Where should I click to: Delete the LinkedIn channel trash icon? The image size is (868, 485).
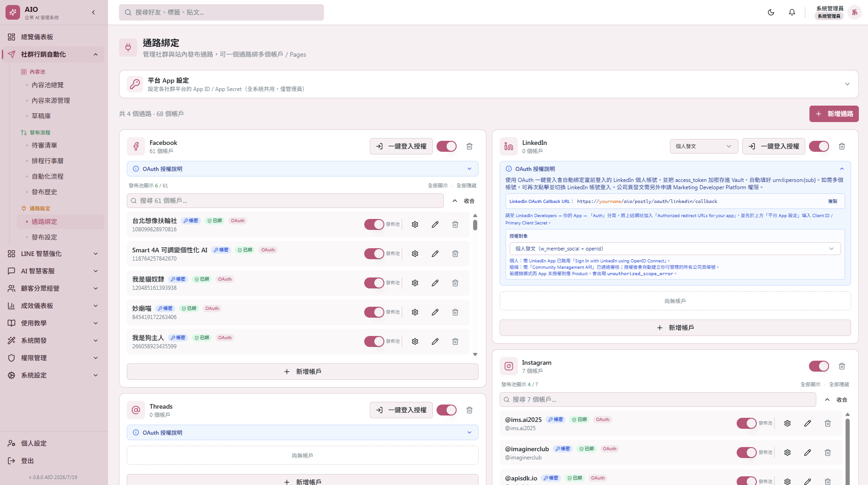(842, 146)
